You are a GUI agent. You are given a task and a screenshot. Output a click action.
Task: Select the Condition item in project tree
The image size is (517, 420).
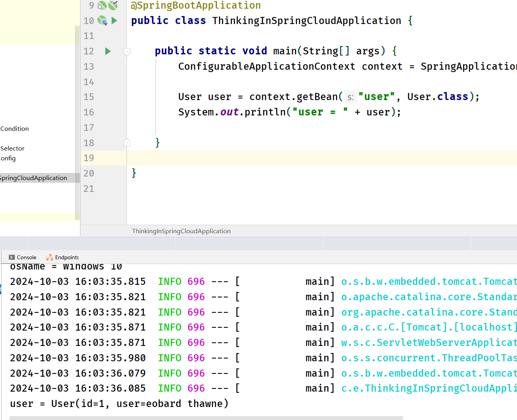pos(15,129)
